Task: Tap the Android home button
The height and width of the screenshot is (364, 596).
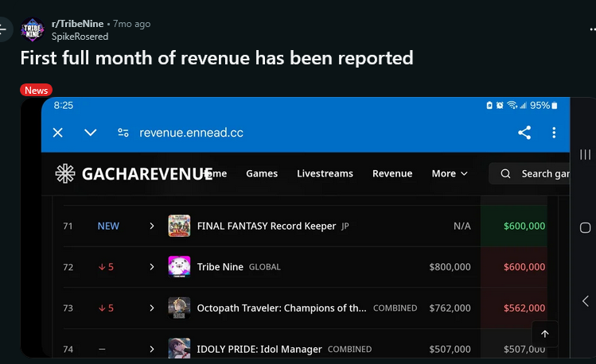Action: click(585, 228)
